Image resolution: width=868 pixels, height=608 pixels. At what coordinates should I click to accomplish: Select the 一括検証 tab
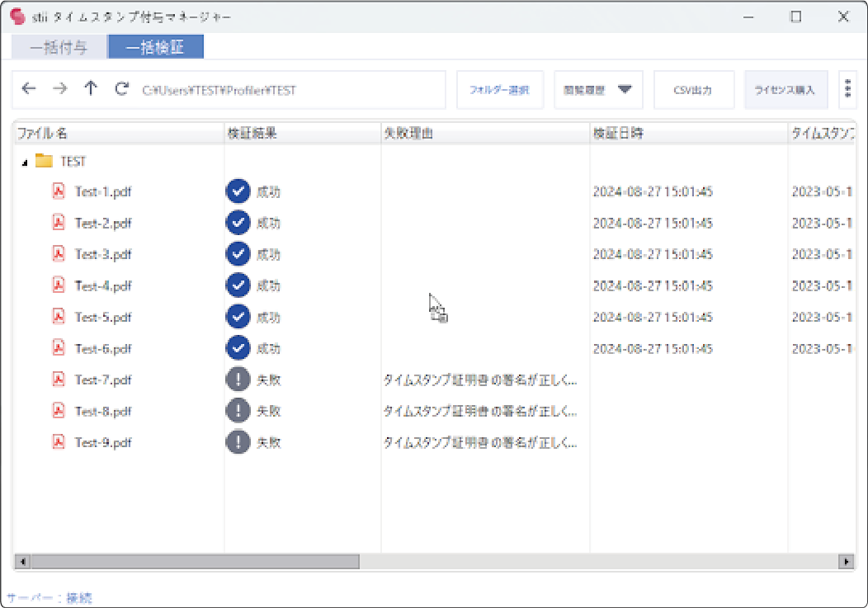(x=155, y=47)
